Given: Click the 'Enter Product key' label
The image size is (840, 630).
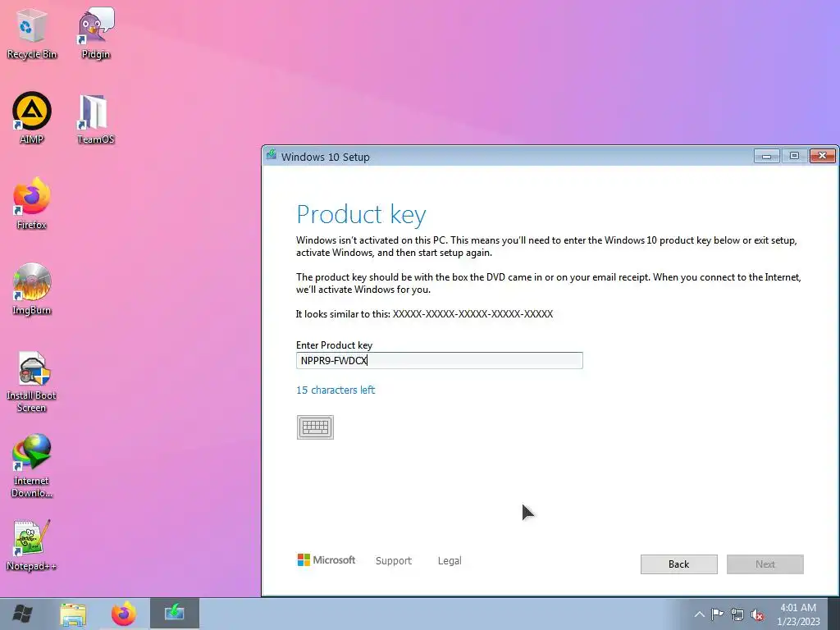Looking at the screenshot, I should 335,345.
